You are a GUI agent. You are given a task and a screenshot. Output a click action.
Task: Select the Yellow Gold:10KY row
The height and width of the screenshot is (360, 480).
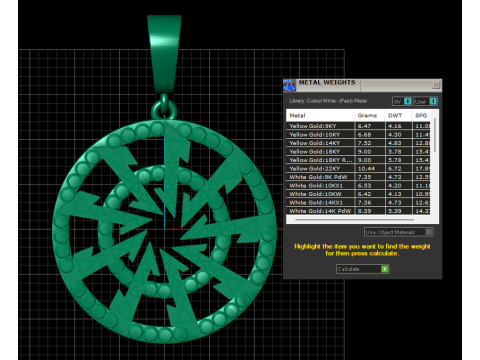(358, 135)
